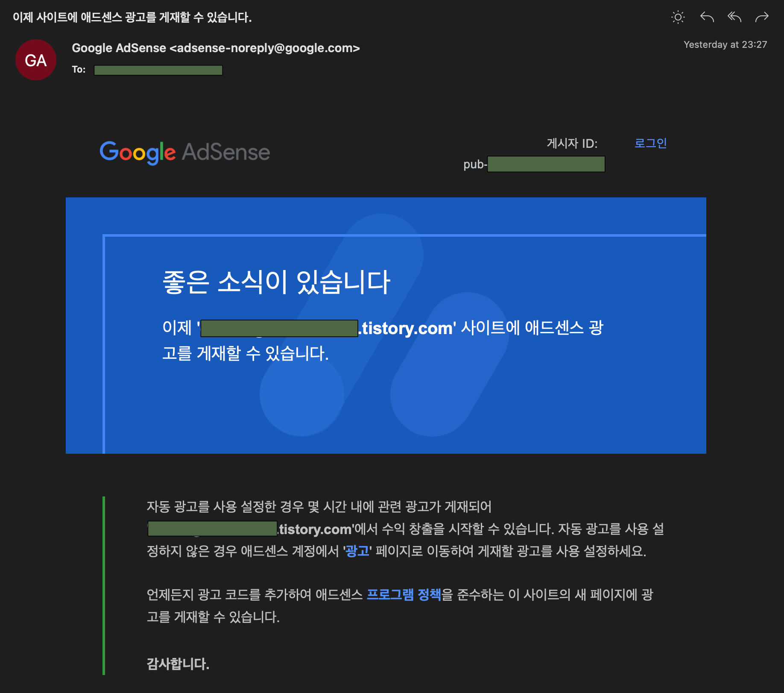
Task: Click the 'To:' label
Action: tap(79, 70)
